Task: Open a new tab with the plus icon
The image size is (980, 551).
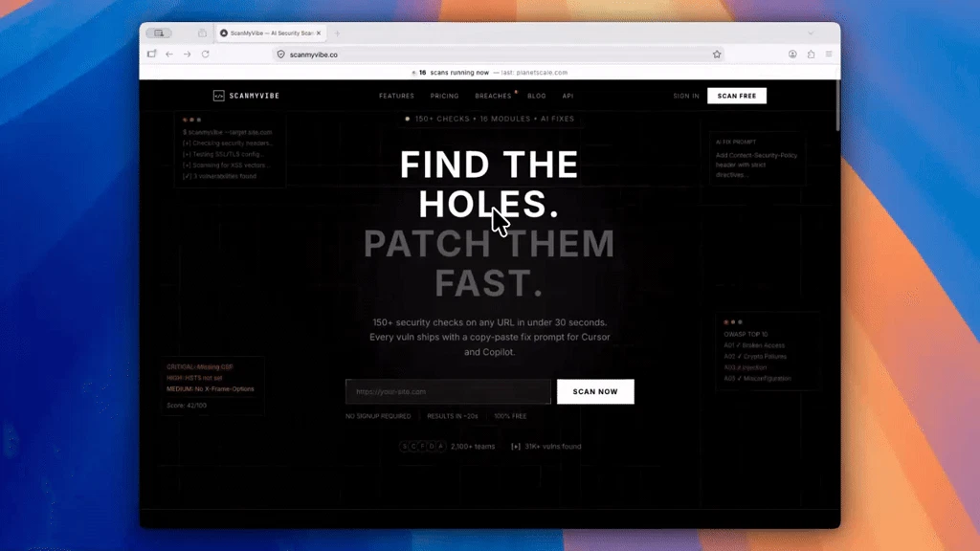Action: (337, 33)
